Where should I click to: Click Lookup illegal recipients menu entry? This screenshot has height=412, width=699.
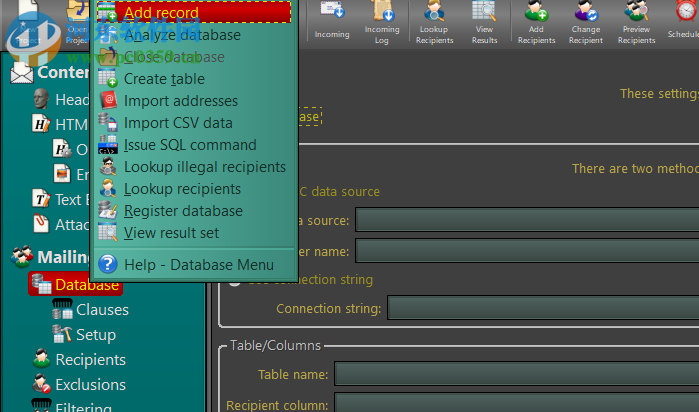click(x=204, y=167)
